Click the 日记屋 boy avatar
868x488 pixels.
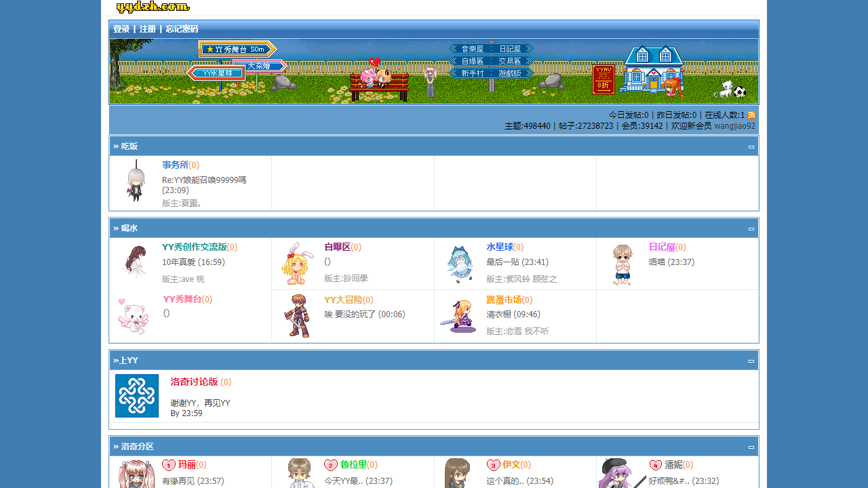(622, 265)
